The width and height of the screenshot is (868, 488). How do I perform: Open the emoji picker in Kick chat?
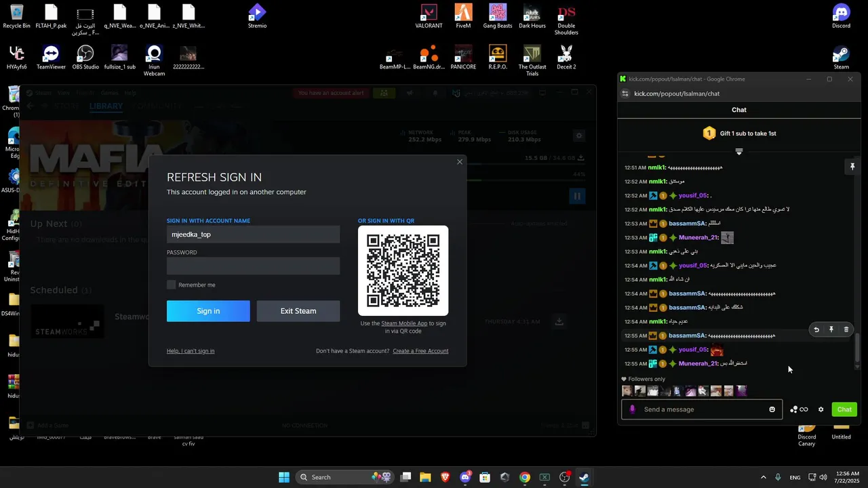click(x=772, y=409)
